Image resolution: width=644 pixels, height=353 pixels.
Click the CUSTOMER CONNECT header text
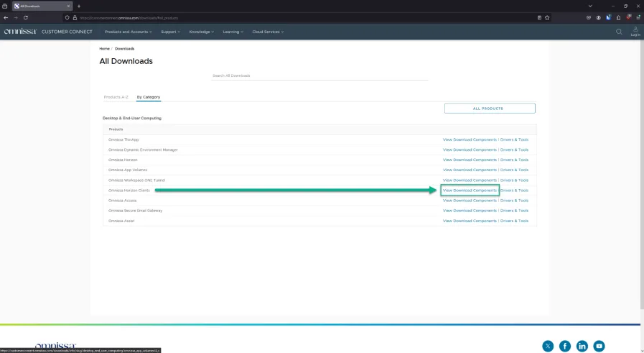pos(67,32)
